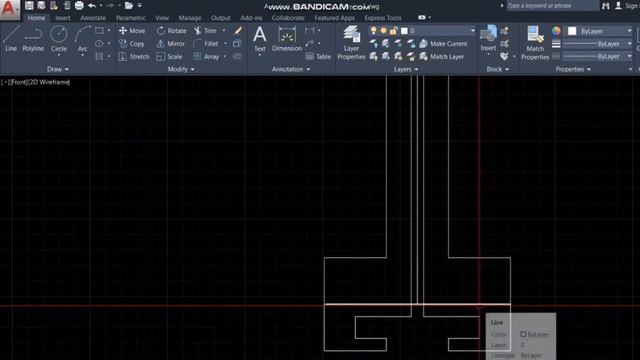The height and width of the screenshot is (360, 640).
Task: Activate the Stretch command
Action: point(134,57)
